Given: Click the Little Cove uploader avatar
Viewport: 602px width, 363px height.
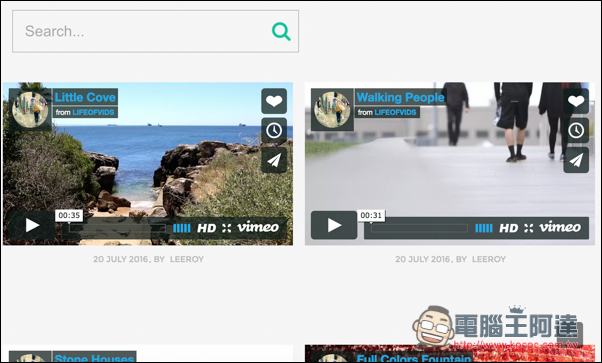Looking at the screenshot, I should coord(30,109).
